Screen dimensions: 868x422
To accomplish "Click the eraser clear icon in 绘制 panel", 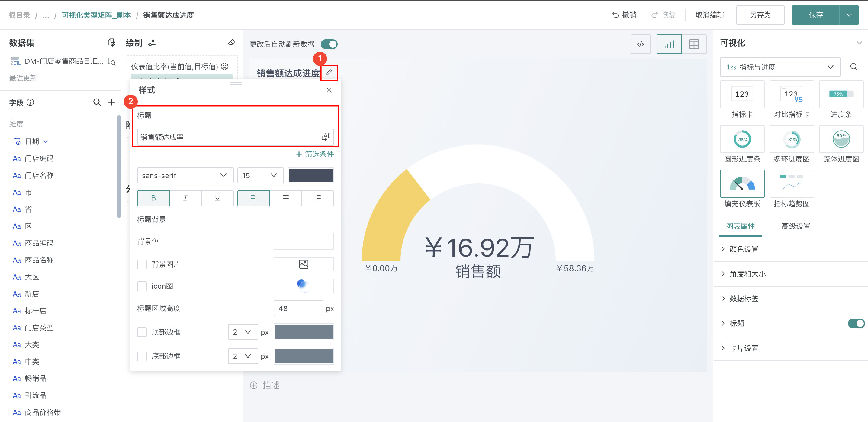I will (x=232, y=43).
